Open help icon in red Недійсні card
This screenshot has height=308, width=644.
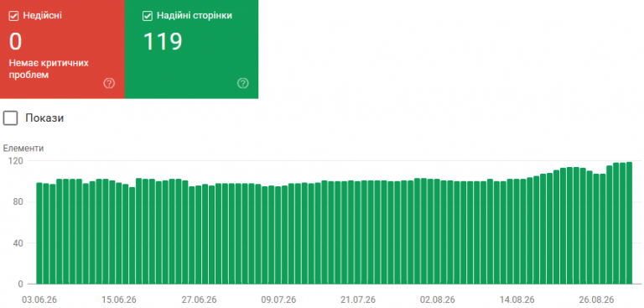pos(109,83)
